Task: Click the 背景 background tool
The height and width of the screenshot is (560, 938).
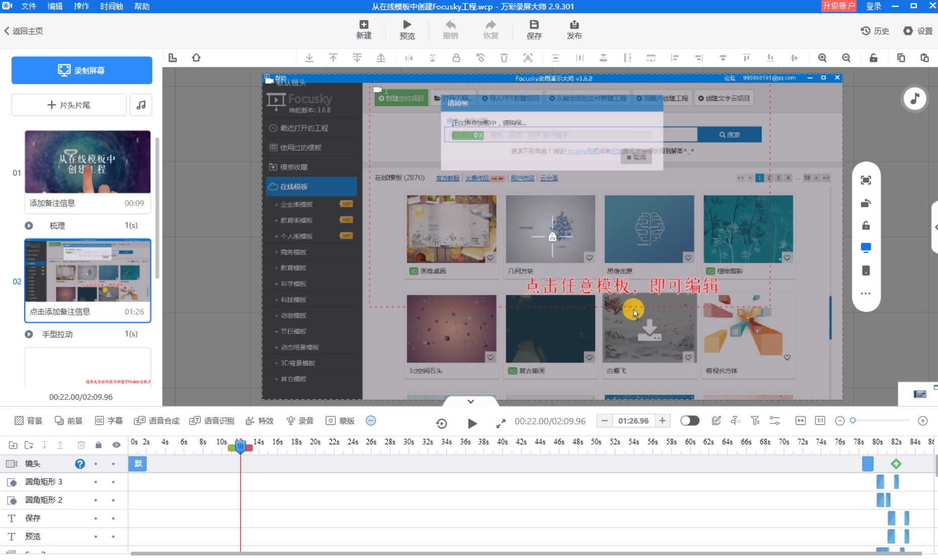Action: 28,421
